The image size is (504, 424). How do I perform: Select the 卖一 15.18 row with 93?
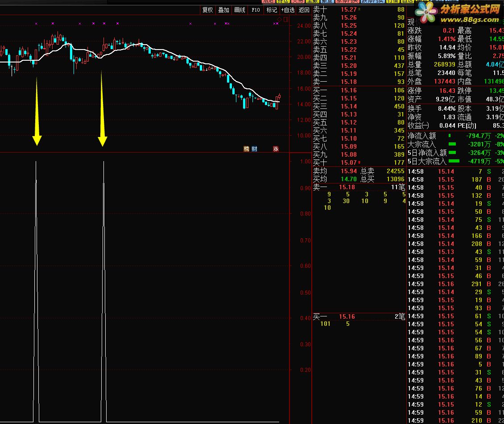pos(359,82)
